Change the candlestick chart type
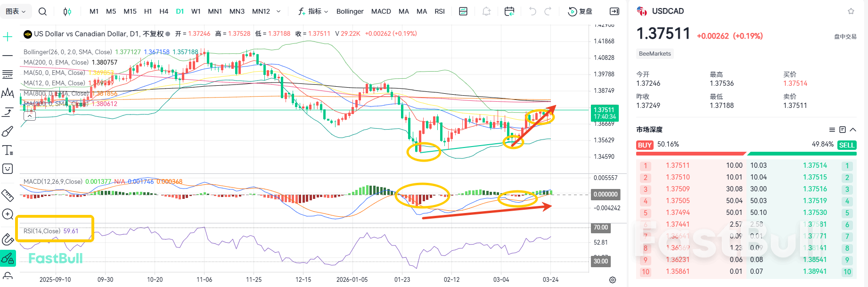This screenshot has height=287, width=868. pos(67,11)
